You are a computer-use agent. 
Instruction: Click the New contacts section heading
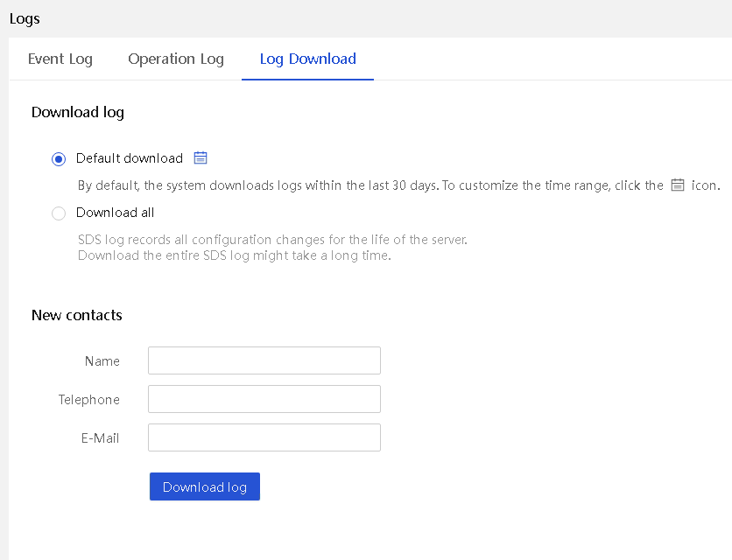point(77,315)
